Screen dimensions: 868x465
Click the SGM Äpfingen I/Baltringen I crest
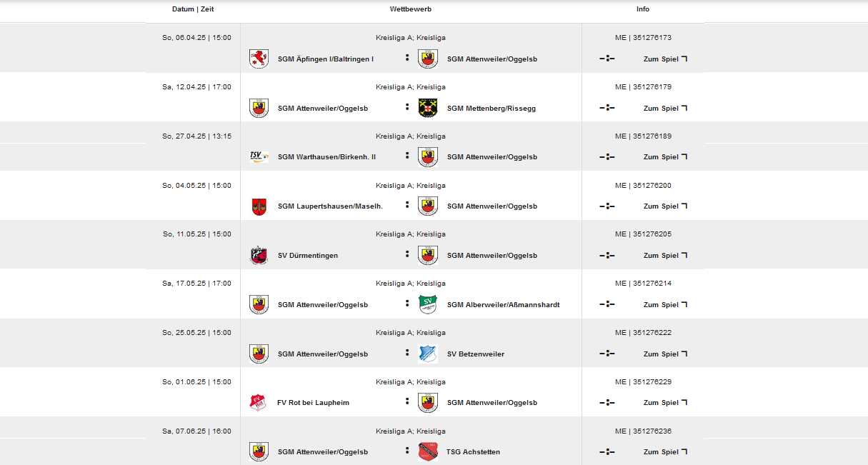coord(259,59)
